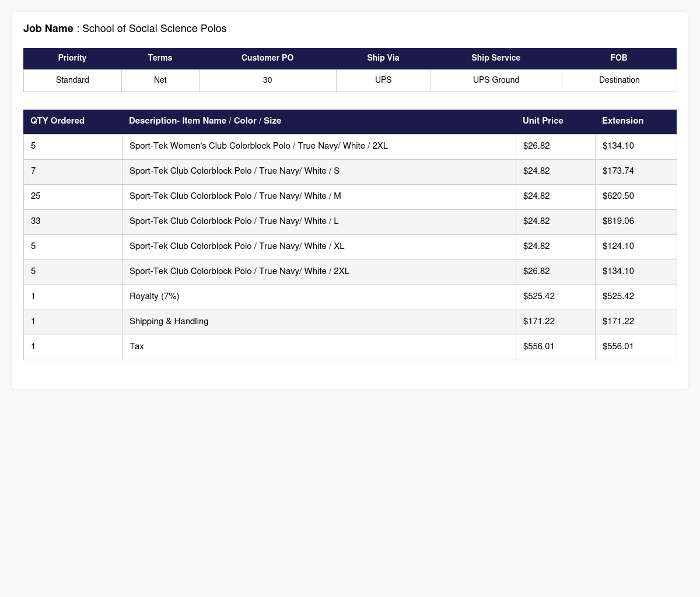This screenshot has width=700, height=597.
Task: Click the Terms column header
Action: coord(160,58)
